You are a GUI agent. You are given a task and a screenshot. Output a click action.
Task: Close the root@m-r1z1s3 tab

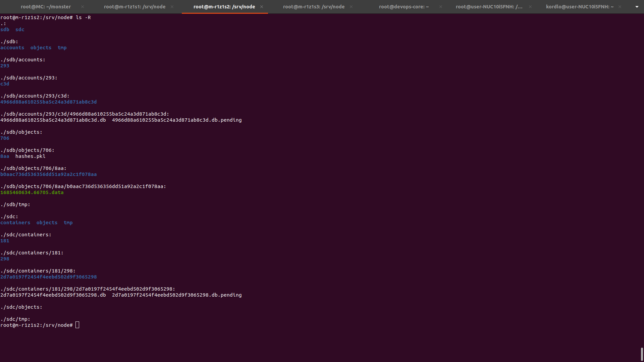coord(351,7)
